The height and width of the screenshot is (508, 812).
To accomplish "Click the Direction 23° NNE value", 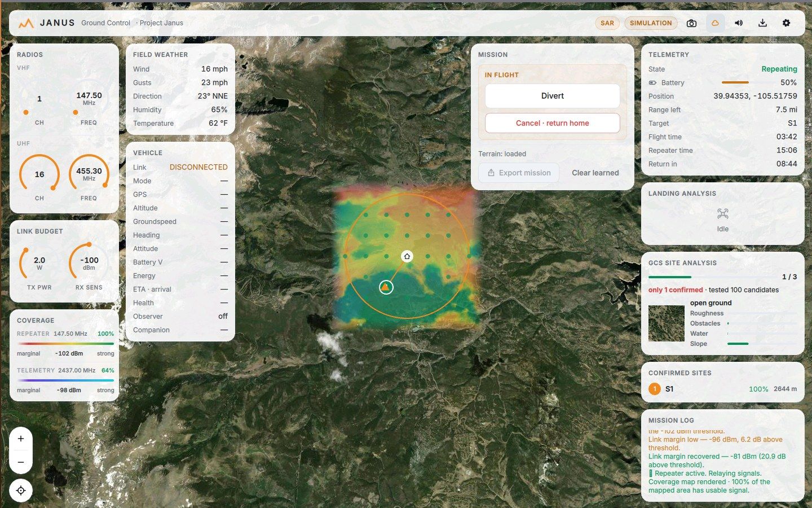I will 213,97.
